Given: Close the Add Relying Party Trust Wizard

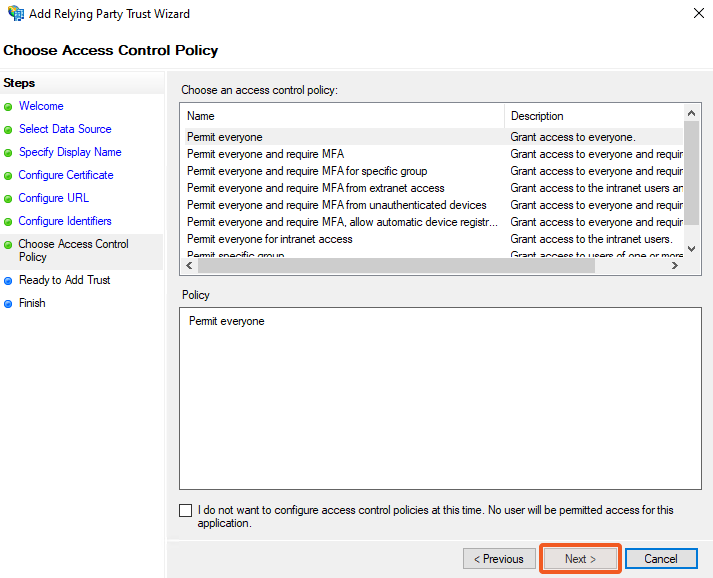Looking at the screenshot, I should pos(695,14).
